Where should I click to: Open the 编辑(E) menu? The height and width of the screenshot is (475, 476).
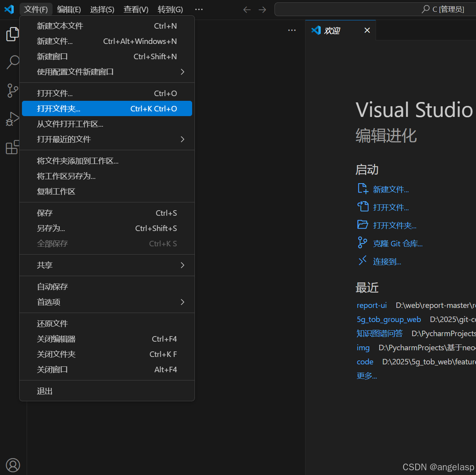click(x=69, y=9)
